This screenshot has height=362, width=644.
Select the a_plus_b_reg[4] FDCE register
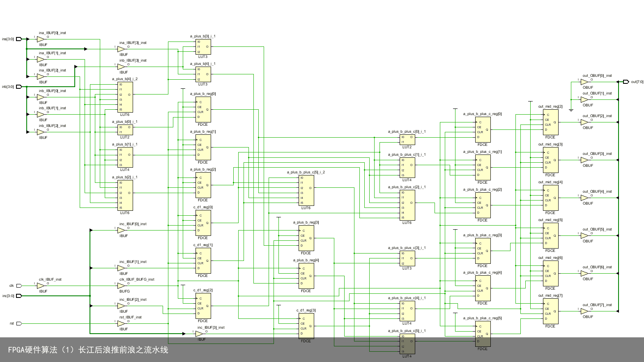[306, 276]
